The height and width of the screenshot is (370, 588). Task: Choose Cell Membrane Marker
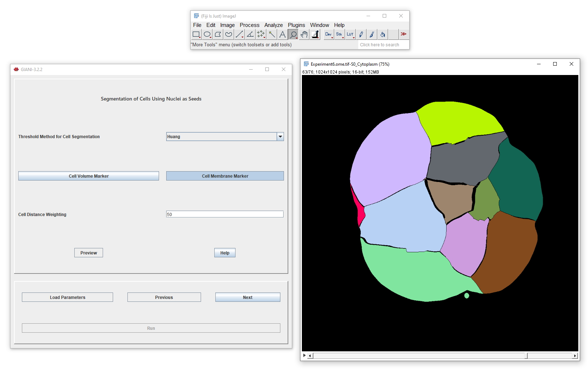[x=225, y=176]
